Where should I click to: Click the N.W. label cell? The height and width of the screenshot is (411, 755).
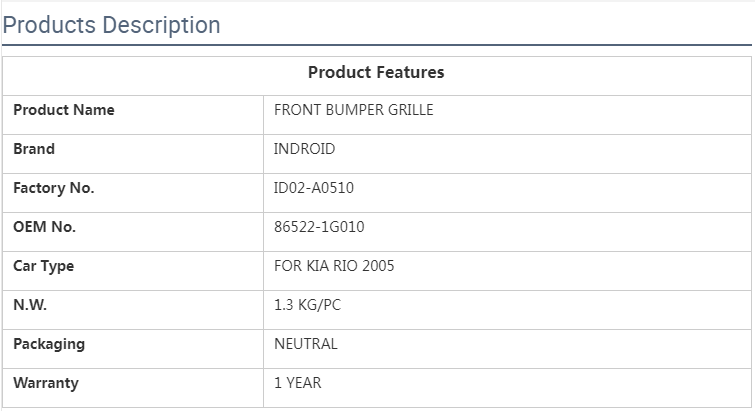pyautogui.click(x=30, y=305)
